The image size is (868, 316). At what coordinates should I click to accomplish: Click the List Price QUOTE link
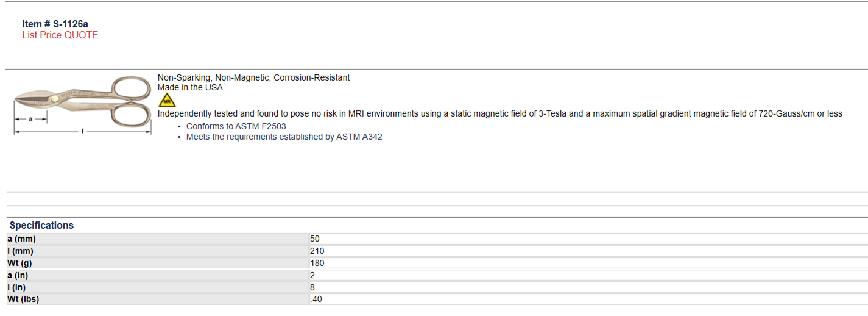pos(60,35)
